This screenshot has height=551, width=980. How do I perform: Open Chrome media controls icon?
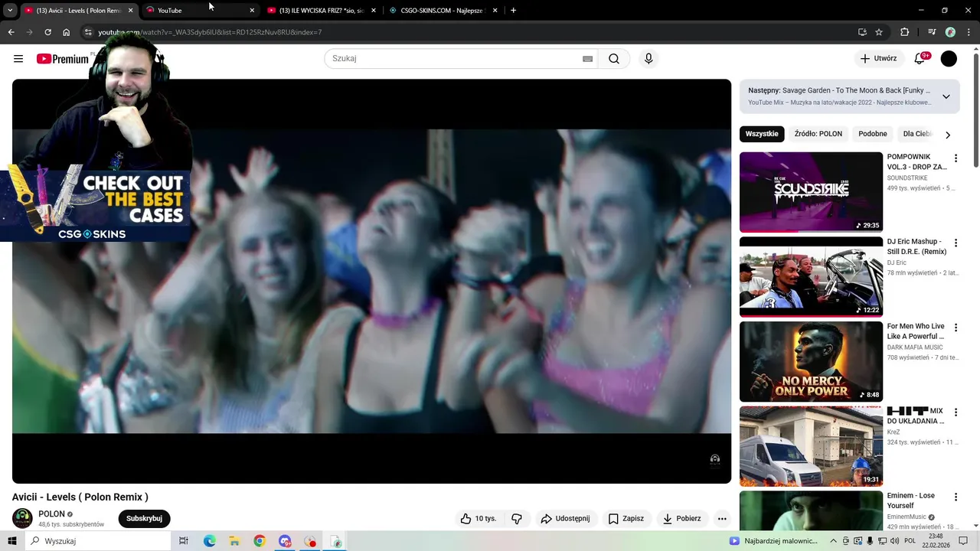pyautogui.click(x=932, y=32)
